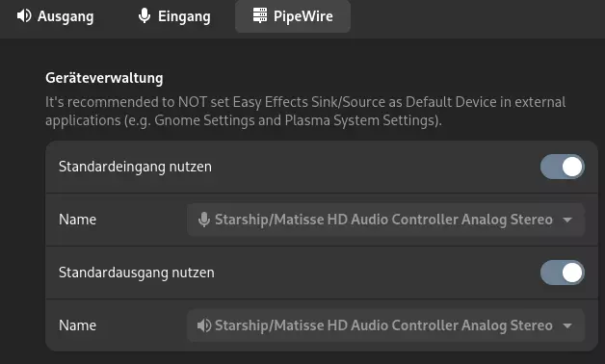Image resolution: width=605 pixels, height=364 pixels.
Task: Click the microphone icon on Eingang tab
Action: click(145, 15)
